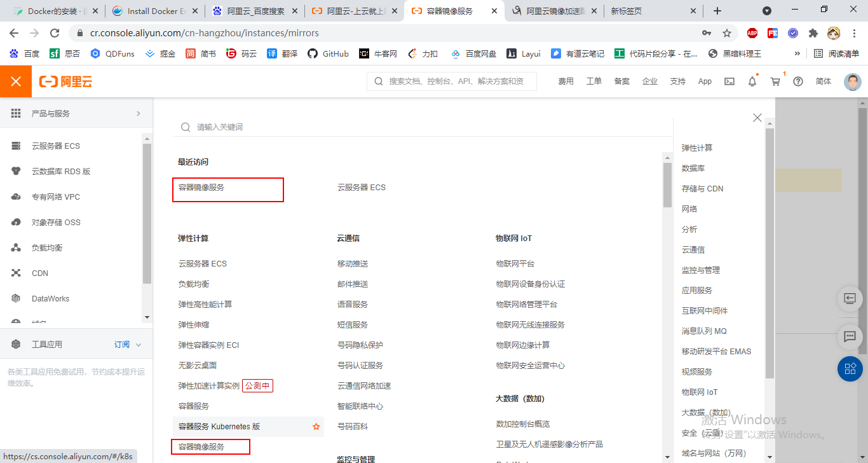Open the help question mark icon
The height and width of the screenshot is (463, 868).
coord(798,81)
